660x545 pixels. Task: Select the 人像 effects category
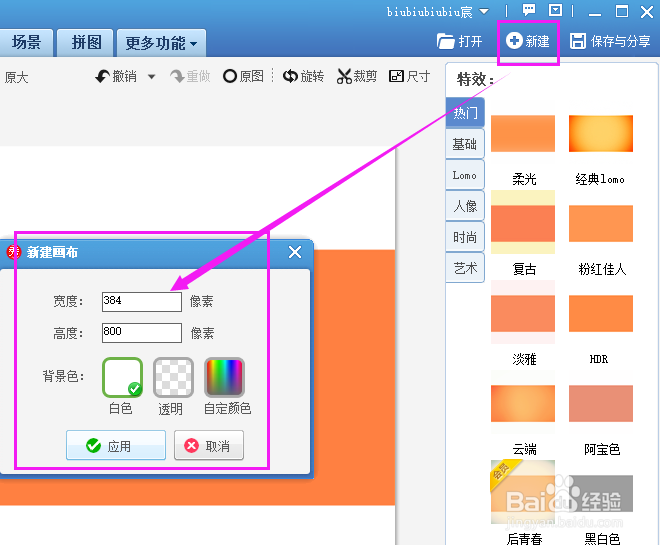[x=465, y=206]
